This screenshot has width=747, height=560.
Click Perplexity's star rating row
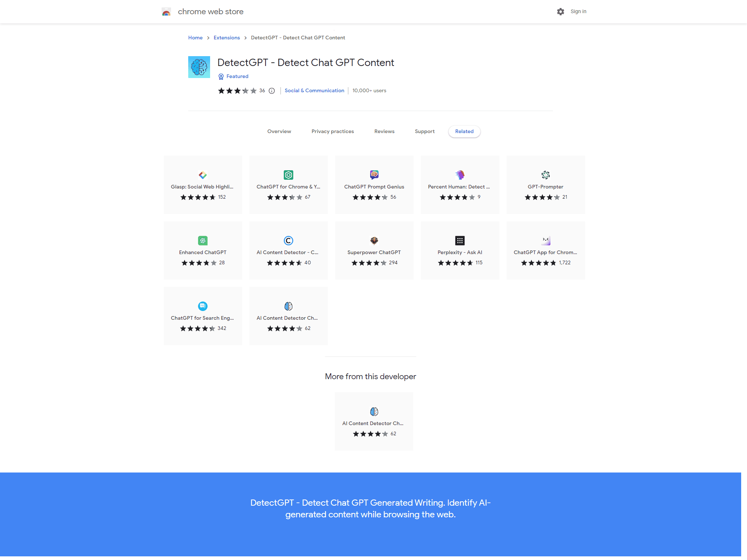click(x=456, y=263)
